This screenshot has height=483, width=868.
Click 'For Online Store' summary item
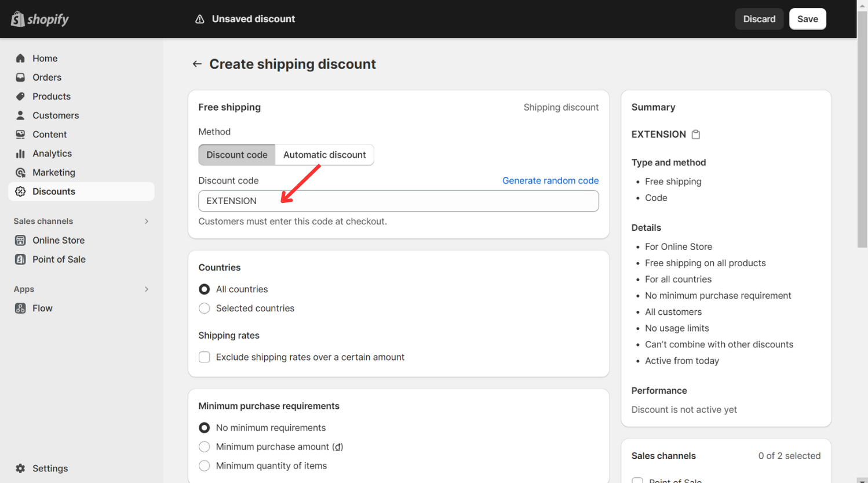(x=679, y=246)
